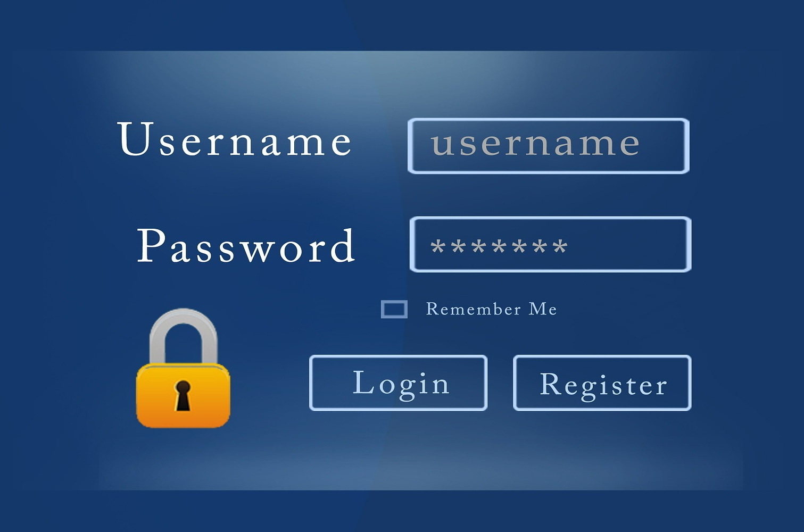Click the empty area after the username placeholder
Screen dimensions: 804x532
tap(664, 146)
